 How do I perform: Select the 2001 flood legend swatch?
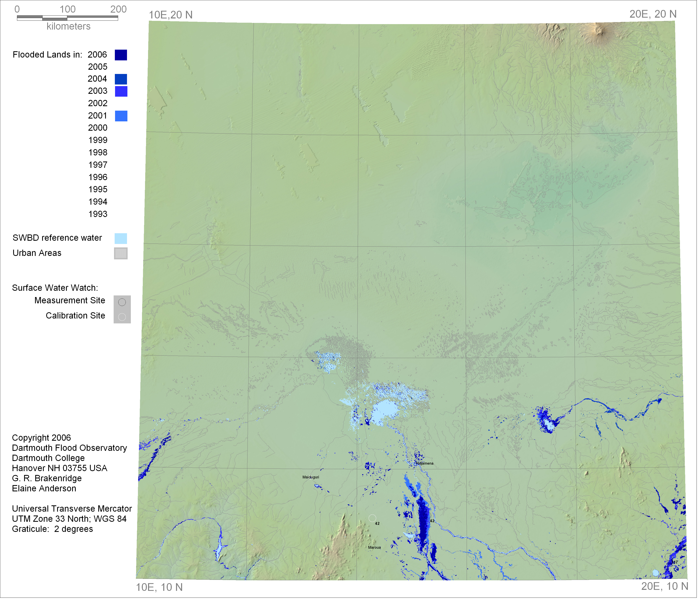point(121,116)
